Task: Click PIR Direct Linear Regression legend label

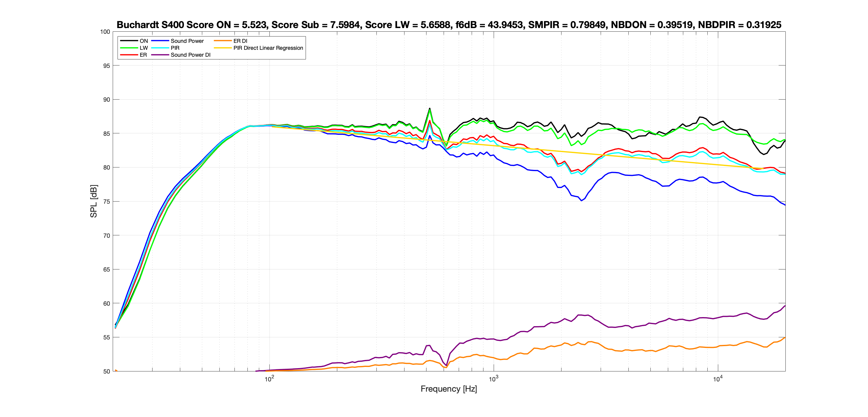Action: click(x=268, y=48)
